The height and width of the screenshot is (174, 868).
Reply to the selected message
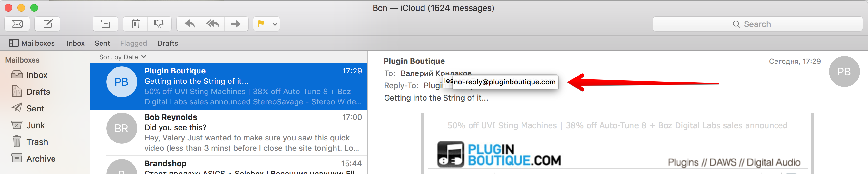189,24
